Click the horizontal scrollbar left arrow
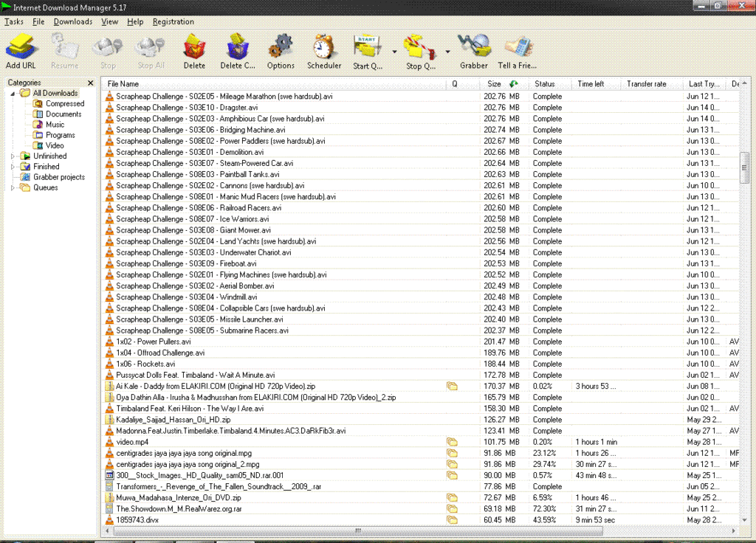This screenshot has width=756, height=543. click(107, 530)
